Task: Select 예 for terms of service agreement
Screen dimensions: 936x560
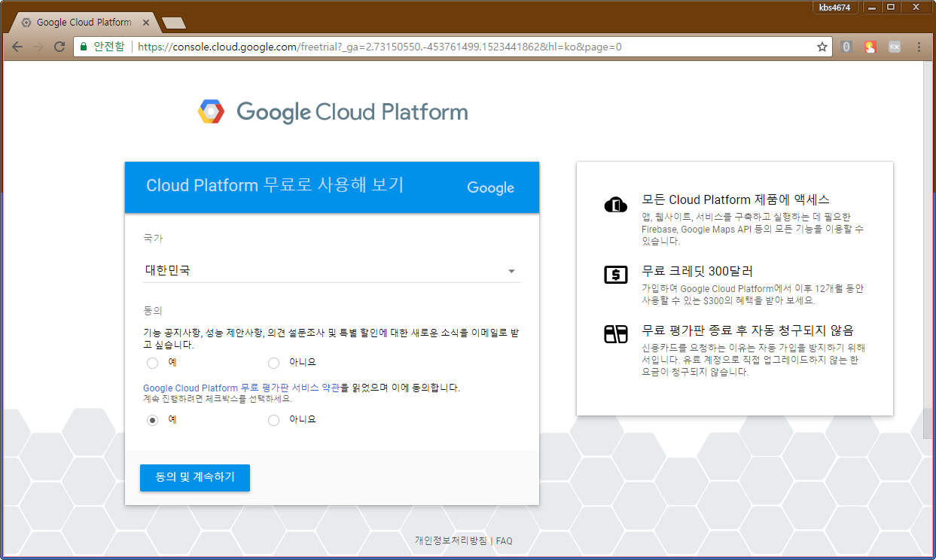Action: [152, 420]
